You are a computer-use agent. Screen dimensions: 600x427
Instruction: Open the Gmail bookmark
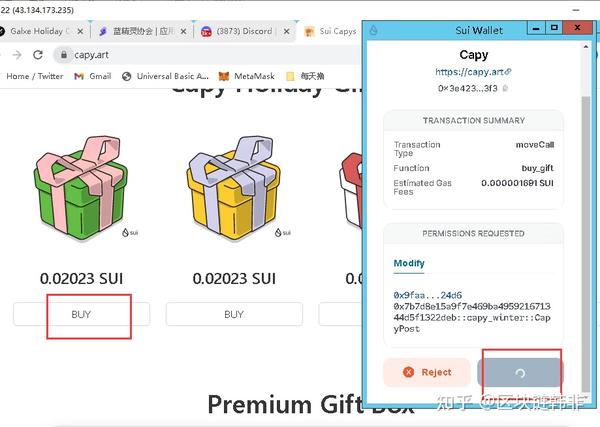click(93, 76)
